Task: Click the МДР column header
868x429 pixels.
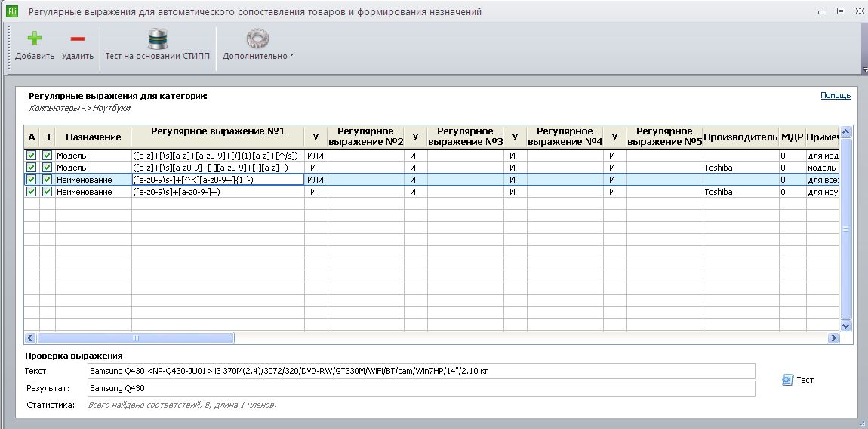Action: 793,137
